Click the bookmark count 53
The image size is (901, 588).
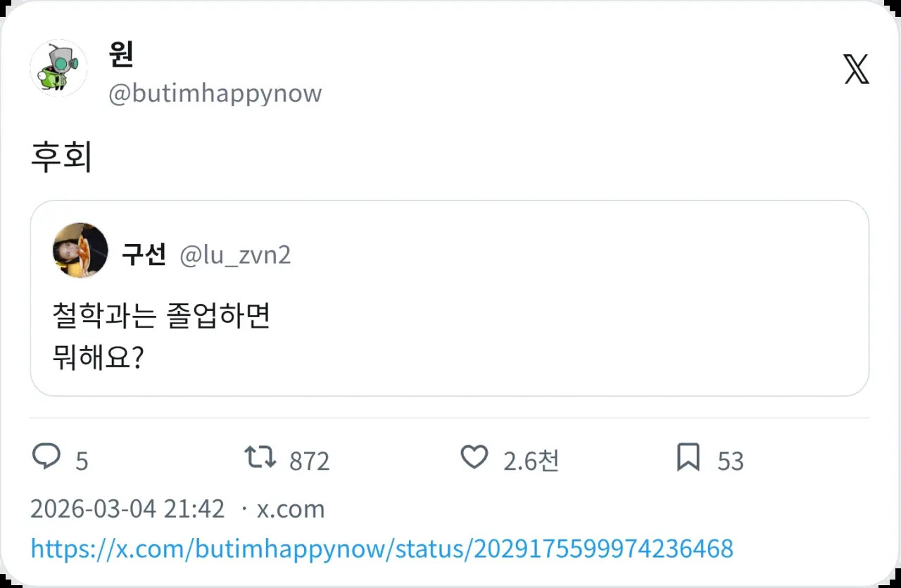(x=731, y=461)
